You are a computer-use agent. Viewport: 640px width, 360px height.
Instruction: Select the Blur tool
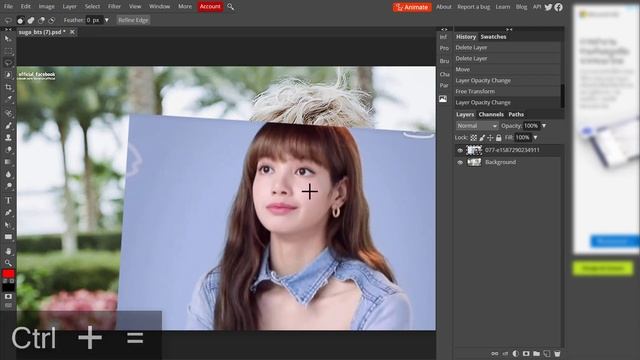click(x=8, y=174)
